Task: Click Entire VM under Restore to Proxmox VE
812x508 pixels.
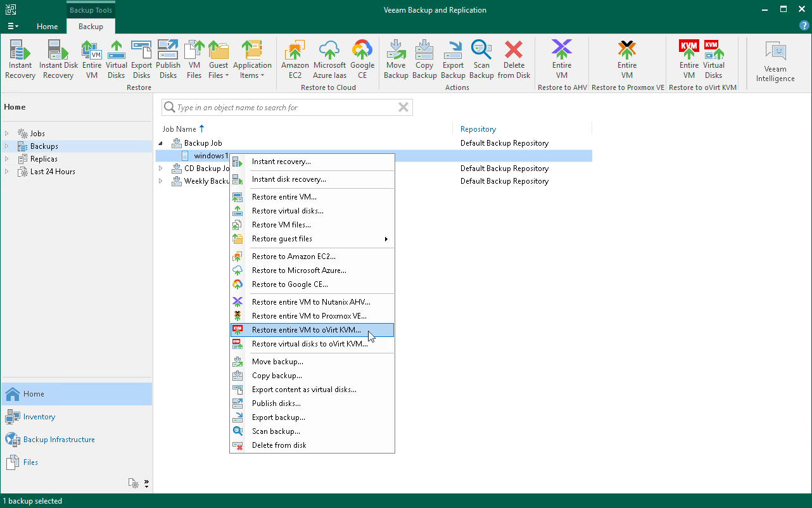Action: tap(627, 60)
